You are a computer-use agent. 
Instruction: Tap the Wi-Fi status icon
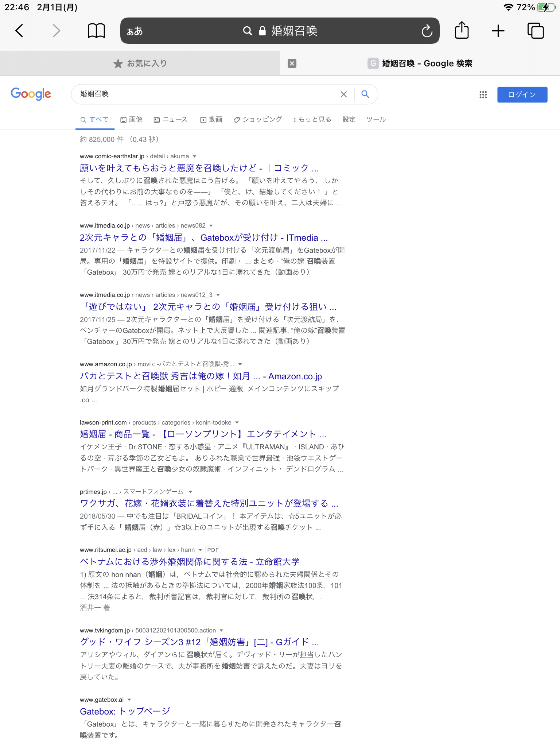click(508, 7)
